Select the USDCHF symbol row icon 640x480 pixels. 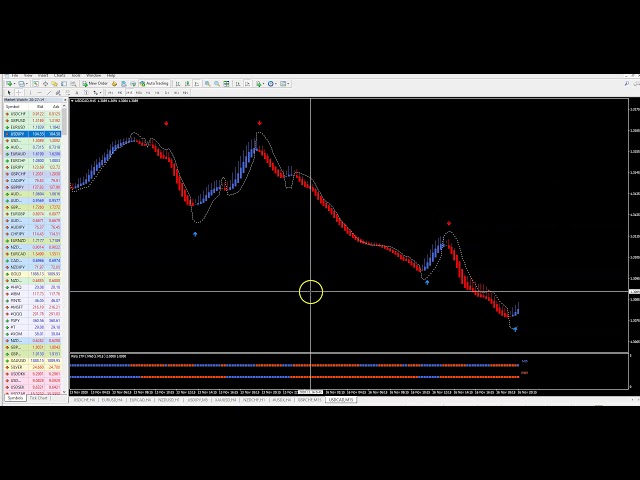coord(7,113)
